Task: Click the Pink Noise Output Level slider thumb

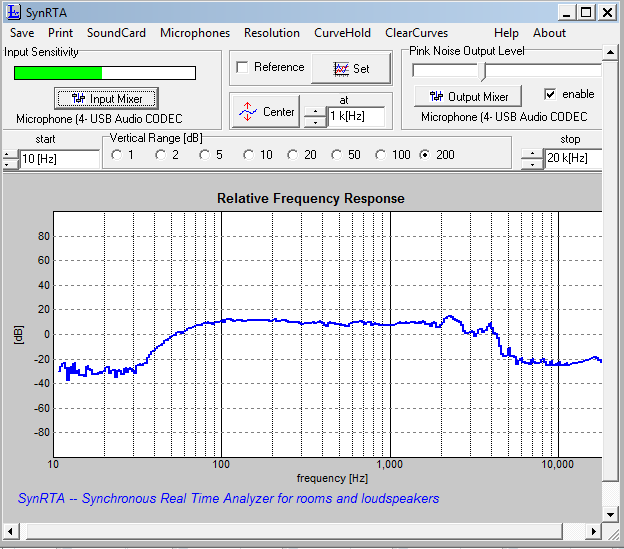Action: (484, 72)
